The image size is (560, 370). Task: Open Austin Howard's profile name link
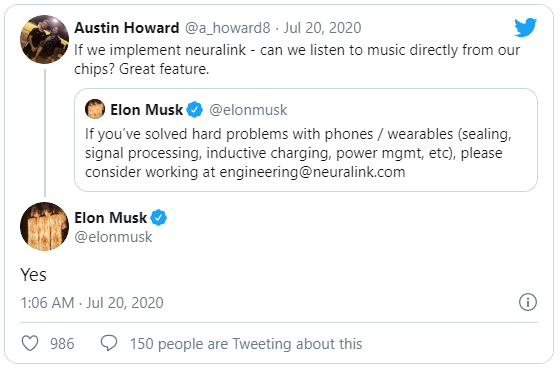[x=127, y=28]
